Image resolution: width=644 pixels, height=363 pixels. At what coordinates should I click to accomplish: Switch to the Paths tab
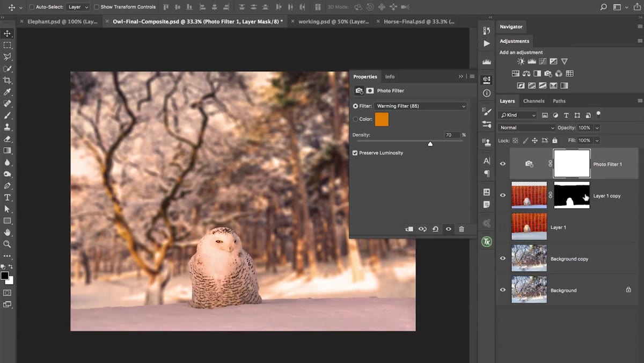click(x=559, y=101)
